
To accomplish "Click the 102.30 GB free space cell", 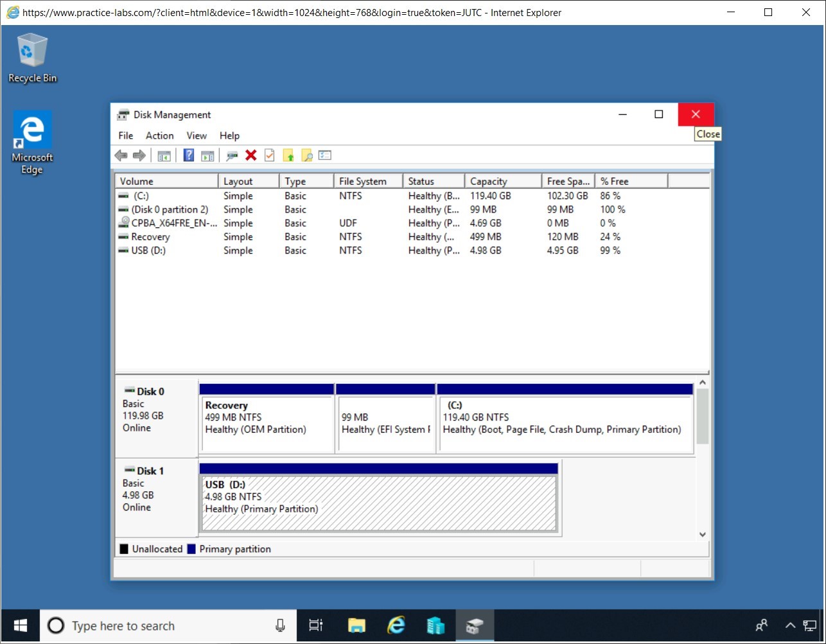I will point(567,196).
